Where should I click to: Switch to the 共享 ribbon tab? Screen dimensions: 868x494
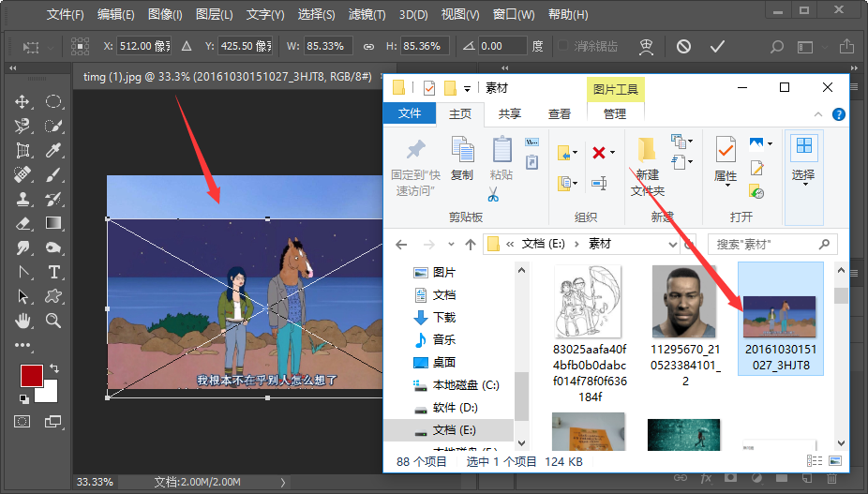[509, 114]
